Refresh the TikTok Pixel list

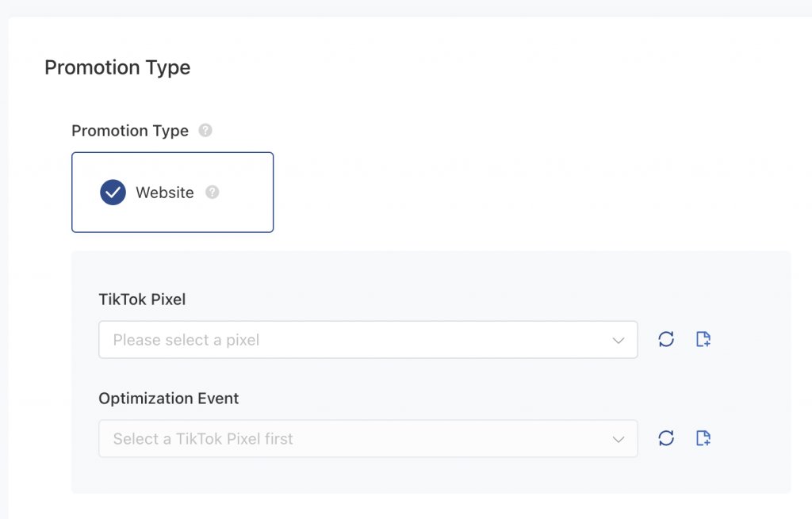666,340
